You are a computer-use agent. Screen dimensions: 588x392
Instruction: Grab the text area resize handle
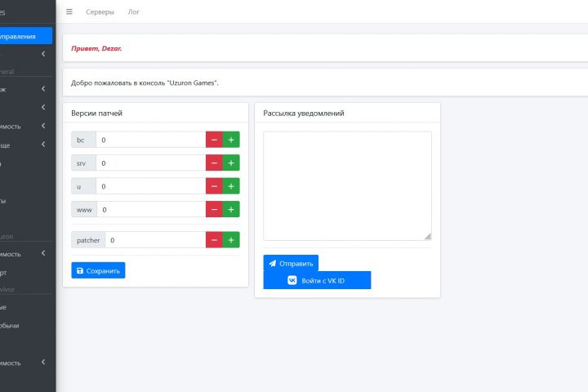427,236
